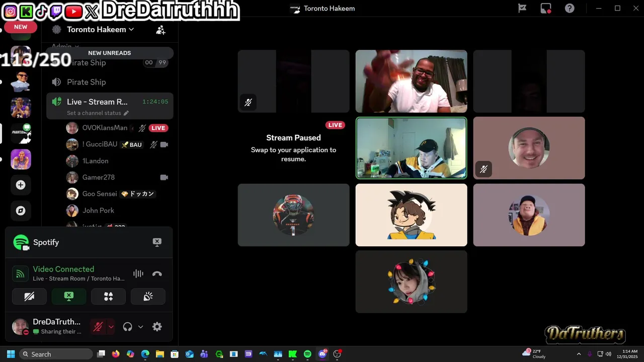Click the red-dot screen icon in title bar
This screenshot has width=644, height=362.
546,8
